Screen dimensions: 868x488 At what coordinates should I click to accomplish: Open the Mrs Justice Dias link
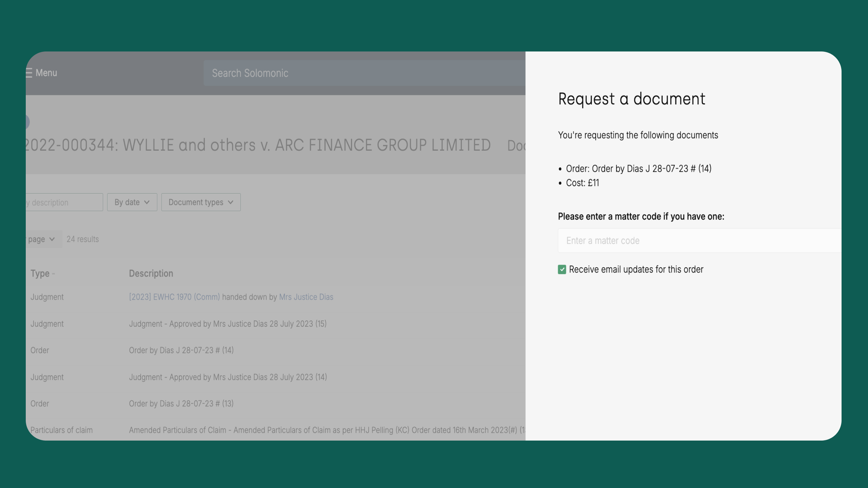[306, 297]
